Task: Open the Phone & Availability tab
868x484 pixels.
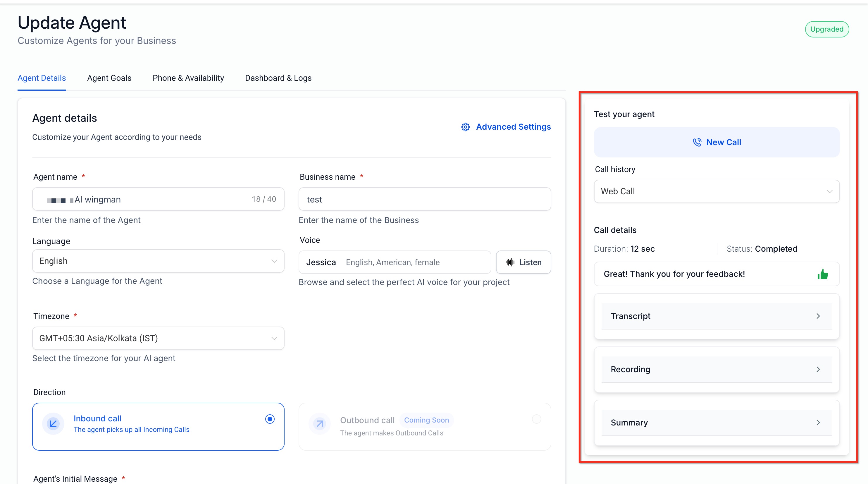Action: pos(188,78)
